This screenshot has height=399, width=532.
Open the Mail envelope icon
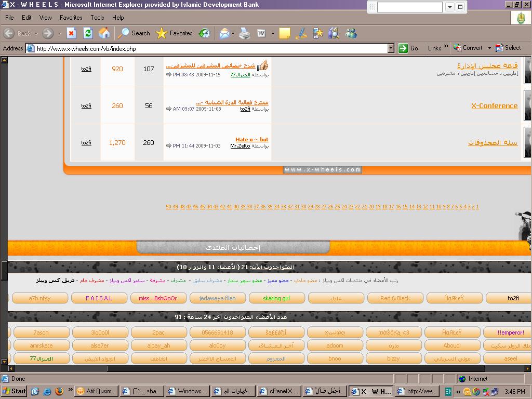click(x=224, y=33)
